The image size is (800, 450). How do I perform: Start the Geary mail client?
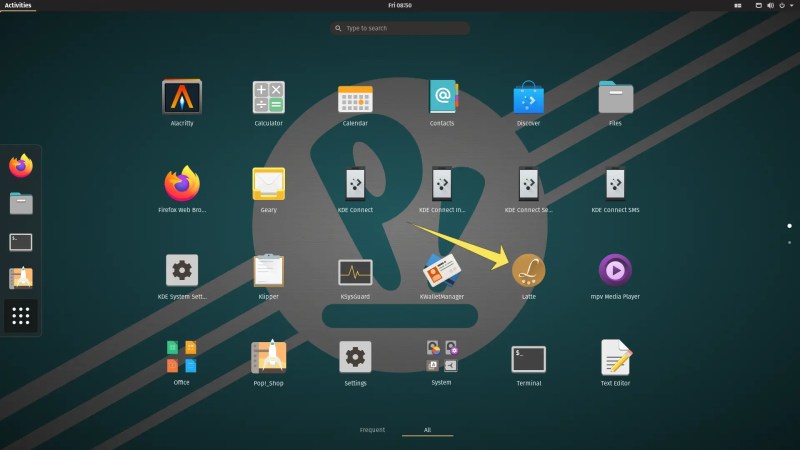tap(268, 184)
